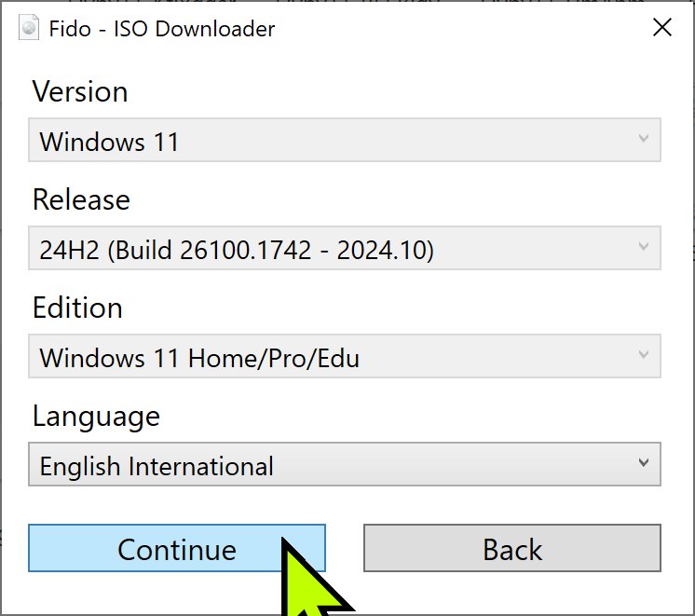
Task: Expand the Language dropdown arrow
Action: click(643, 464)
